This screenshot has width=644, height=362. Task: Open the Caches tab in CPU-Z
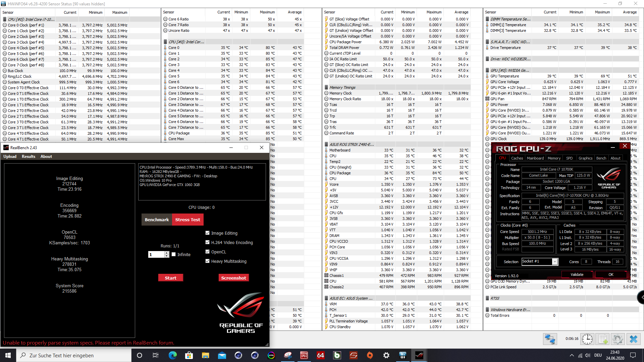click(x=517, y=158)
